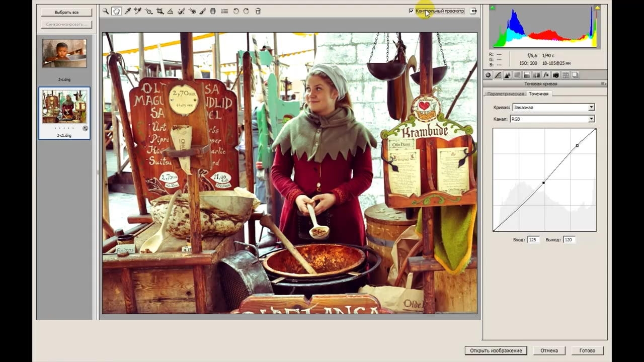Select the Adjustment Brush tool
The image size is (644, 362).
pos(203,11)
